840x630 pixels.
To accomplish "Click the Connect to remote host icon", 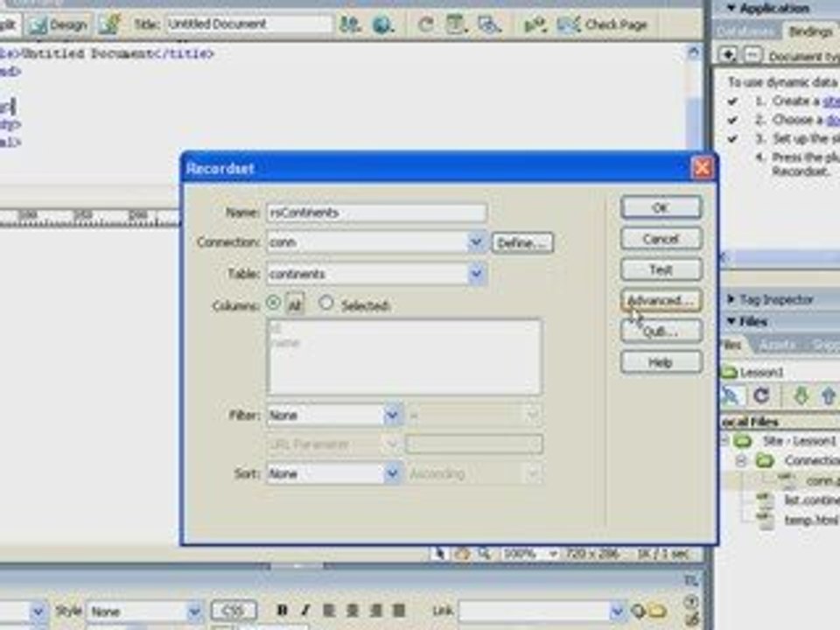I will click(731, 396).
